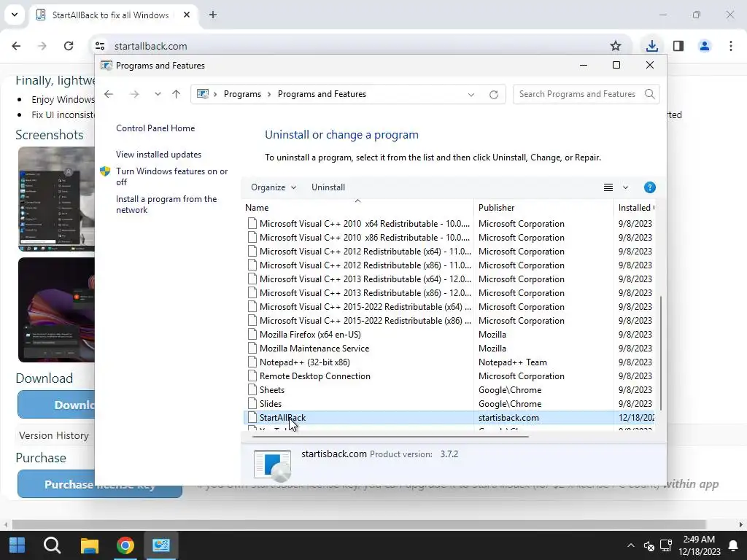
Task: Open the first screenshot thumbnail on webpage
Action: coord(57,199)
